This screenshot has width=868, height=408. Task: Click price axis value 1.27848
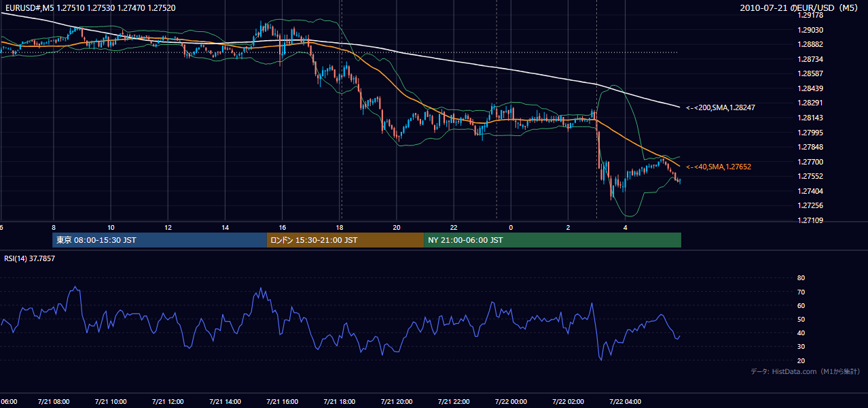[x=810, y=147]
